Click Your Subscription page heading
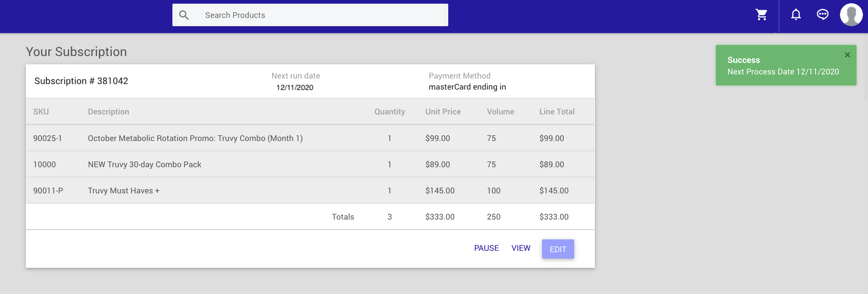The image size is (868, 294). click(x=76, y=51)
